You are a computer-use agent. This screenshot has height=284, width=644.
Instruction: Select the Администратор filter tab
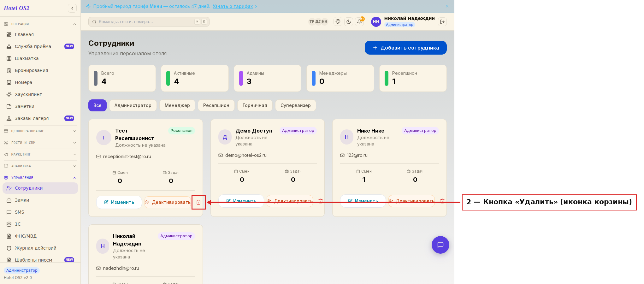pyautogui.click(x=133, y=105)
